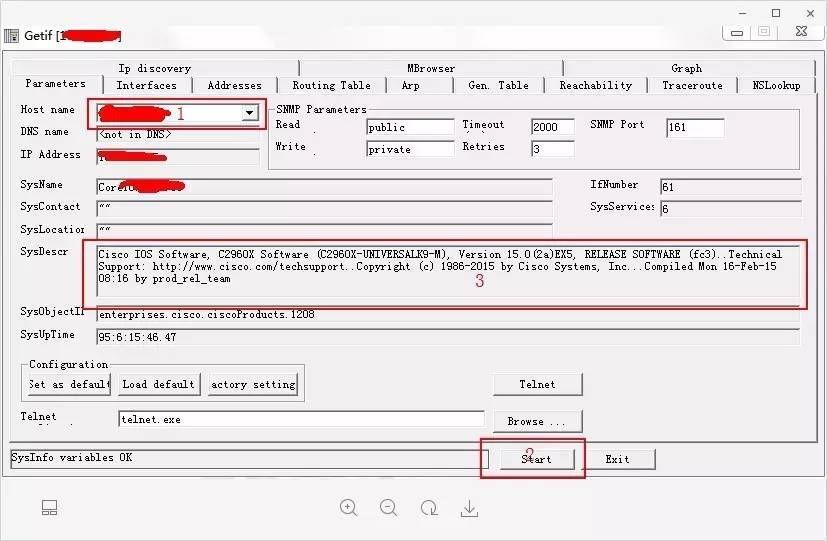Screen dimensions: 827x541
Task: Click the Host name label
Action: pyautogui.click(x=47, y=110)
